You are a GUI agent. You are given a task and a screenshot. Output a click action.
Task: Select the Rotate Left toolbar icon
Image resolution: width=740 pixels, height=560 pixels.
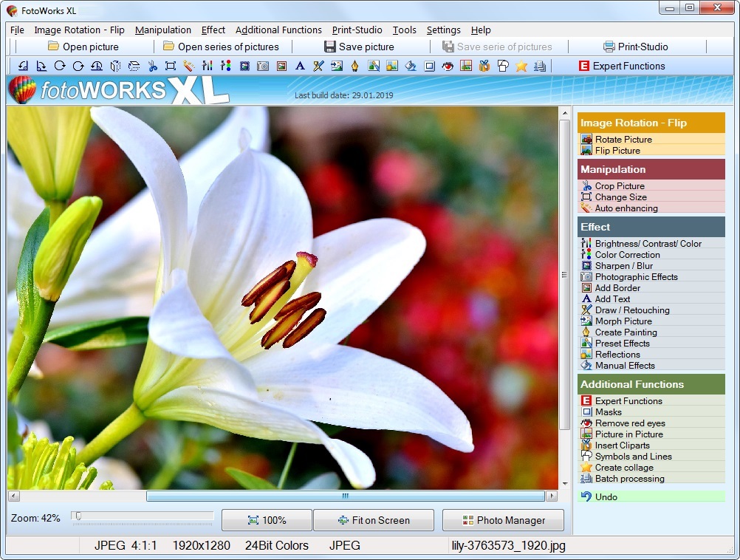point(22,66)
